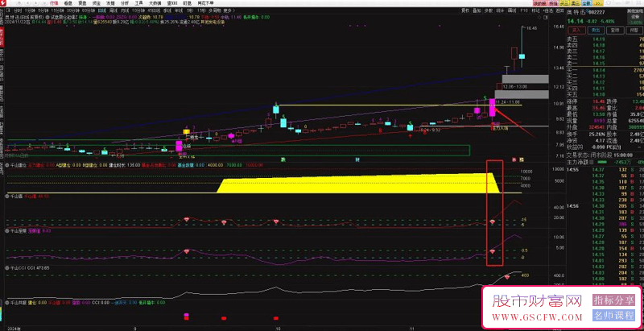Click the first tick row at 14:55
This screenshot has width=644, height=331.
(605, 170)
